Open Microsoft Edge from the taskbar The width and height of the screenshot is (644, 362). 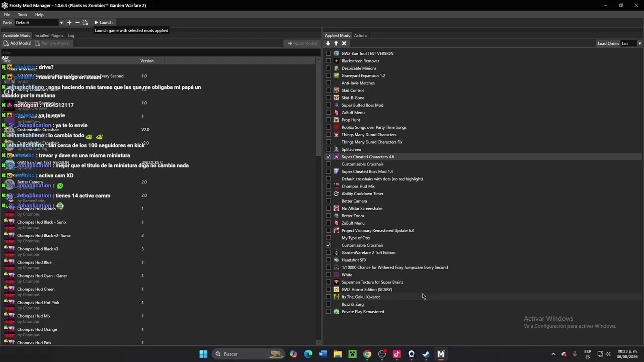[x=308, y=354]
